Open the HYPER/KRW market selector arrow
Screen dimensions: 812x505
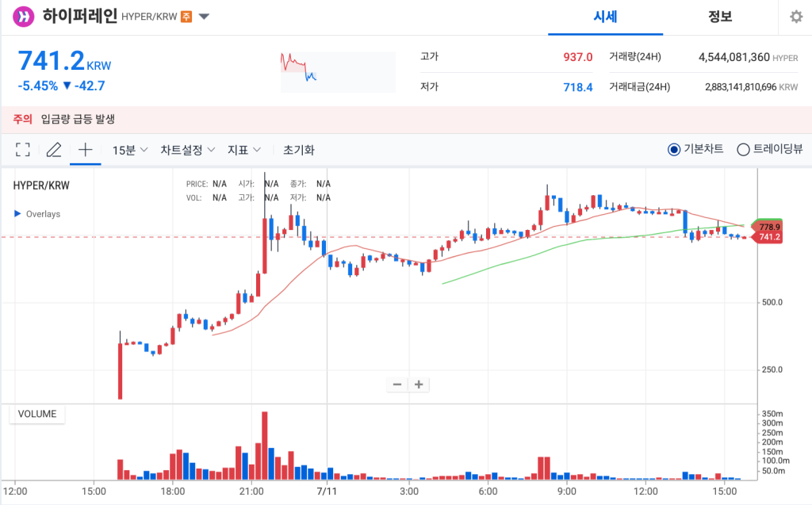click(x=204, y=17)
